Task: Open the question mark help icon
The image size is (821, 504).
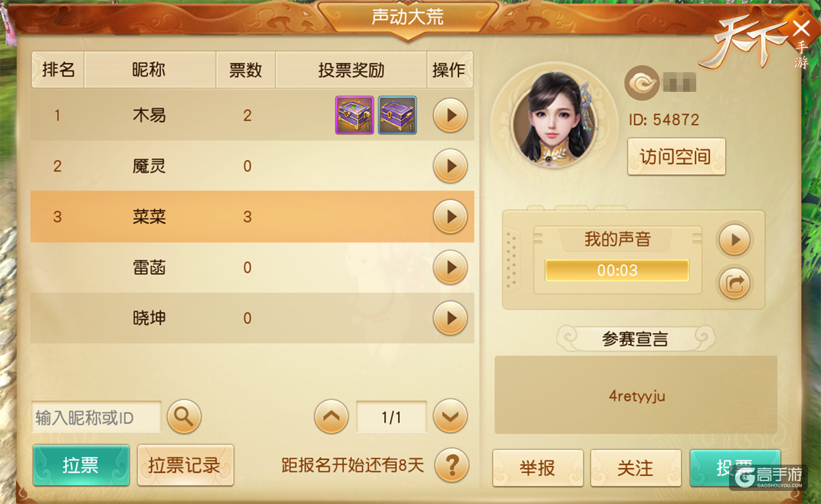Action: (452, 465)
